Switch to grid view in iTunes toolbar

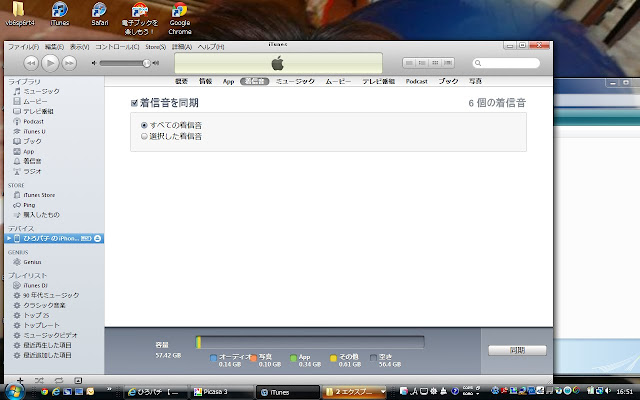coord(435,63)
